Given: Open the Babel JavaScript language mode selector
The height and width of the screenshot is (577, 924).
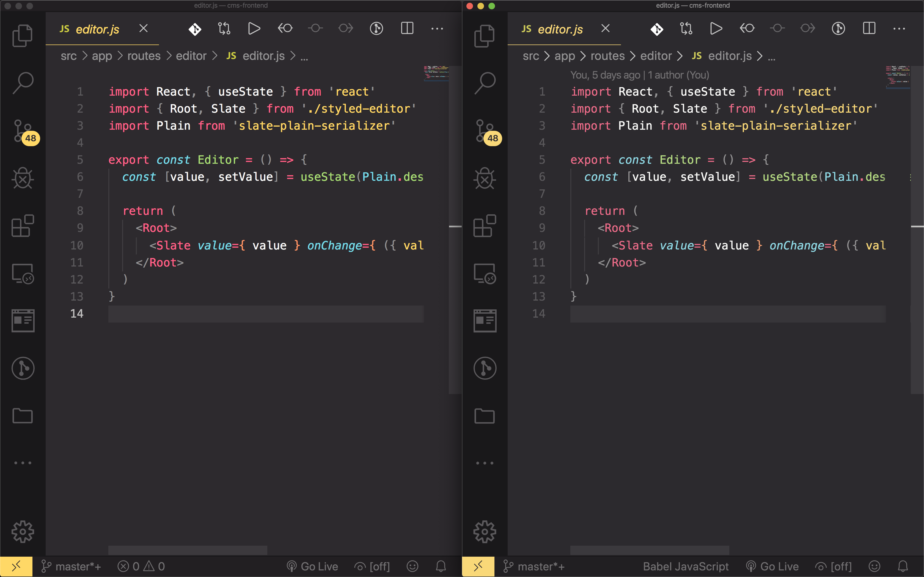Looking at the screenshot, I should (686, 566).
